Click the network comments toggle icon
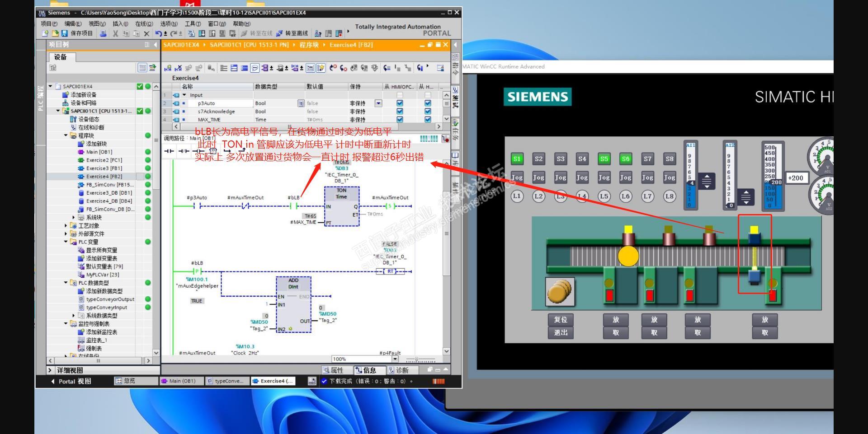 [255, 68]
